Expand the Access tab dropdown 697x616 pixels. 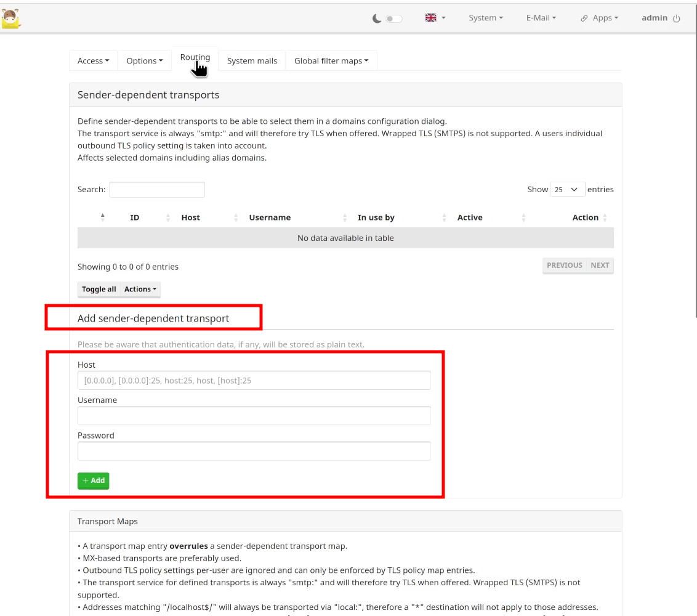(x=94, y=60)
